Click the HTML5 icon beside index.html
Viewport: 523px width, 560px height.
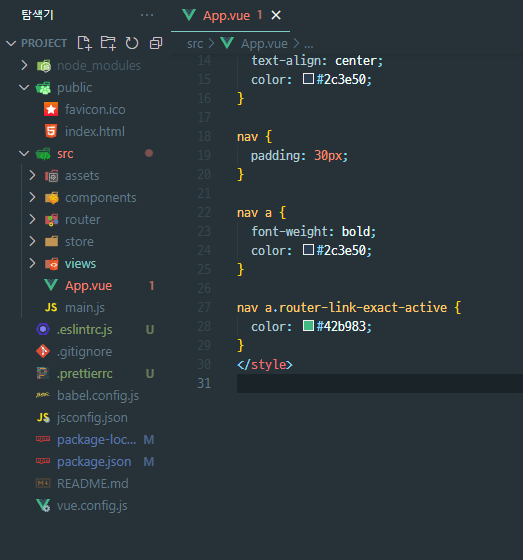coord(51,131)
